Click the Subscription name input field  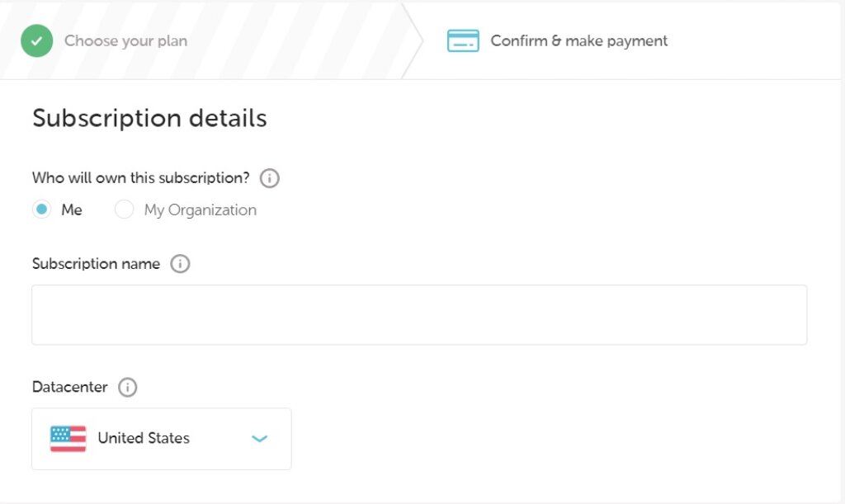tap(419, 315)
